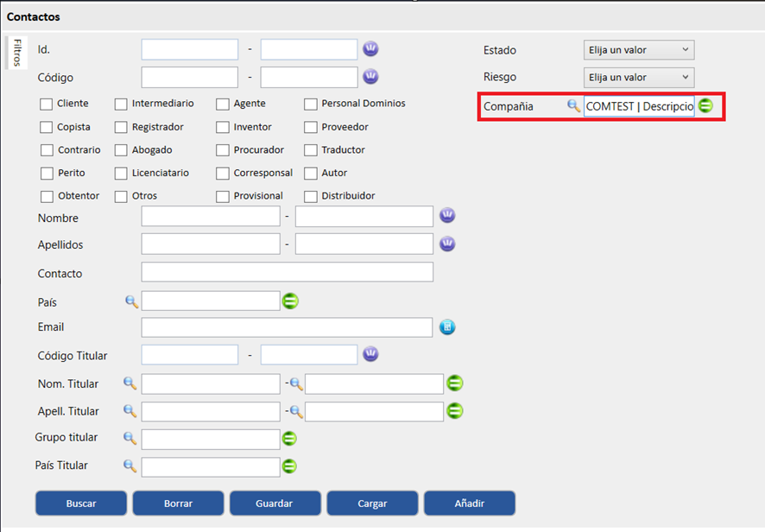Image resolution: width=765 pixels, height=532 pixels.
Task: Expand the Riesgo dropdown
Action: [x=639, y=77]
